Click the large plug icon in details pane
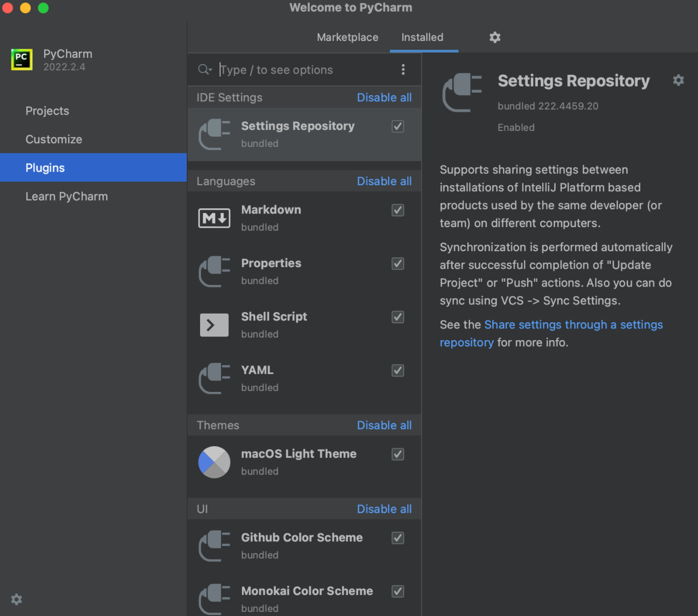Screen dimensions: 698x616 pyautogui.click(x=462, y=93)
